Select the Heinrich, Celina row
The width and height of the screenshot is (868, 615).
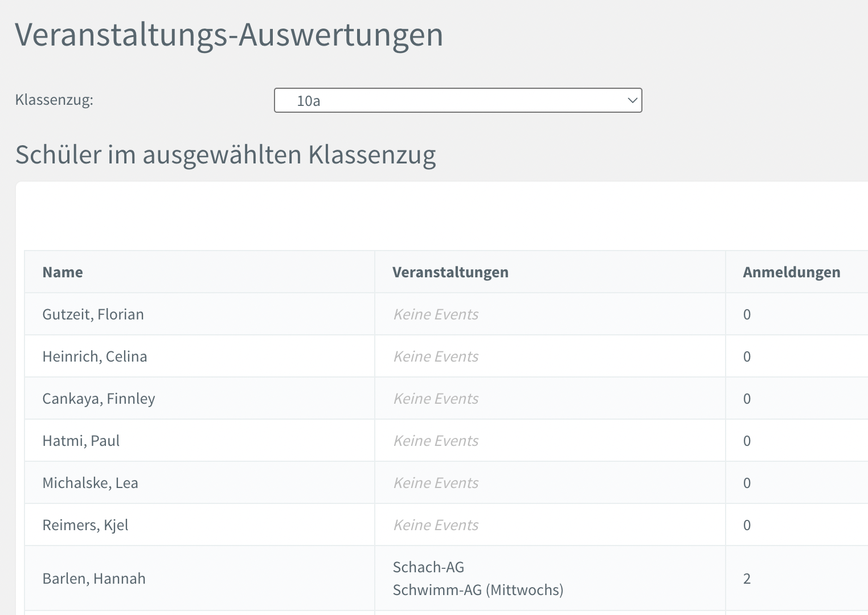(95, 356)
